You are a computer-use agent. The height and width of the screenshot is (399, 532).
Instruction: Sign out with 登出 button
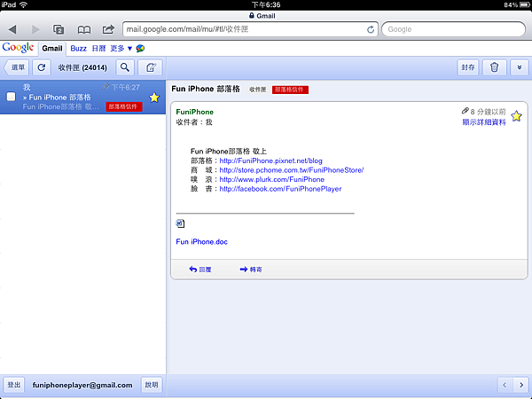[x=14, y=385]
